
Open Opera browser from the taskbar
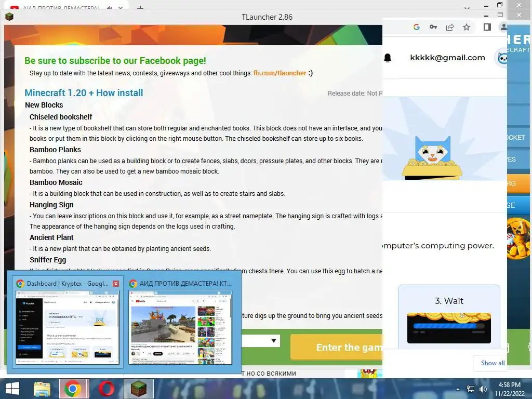tap(106, 389)
